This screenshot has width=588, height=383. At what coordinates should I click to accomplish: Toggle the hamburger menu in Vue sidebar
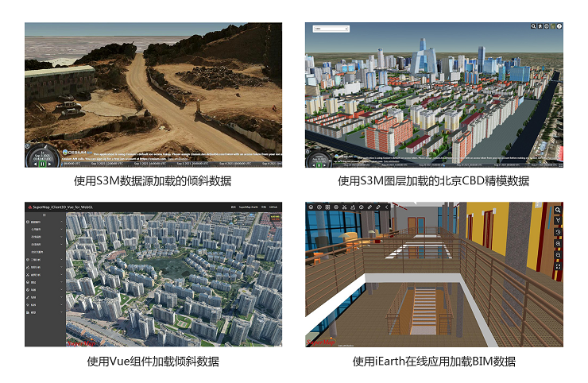point(44,215)
